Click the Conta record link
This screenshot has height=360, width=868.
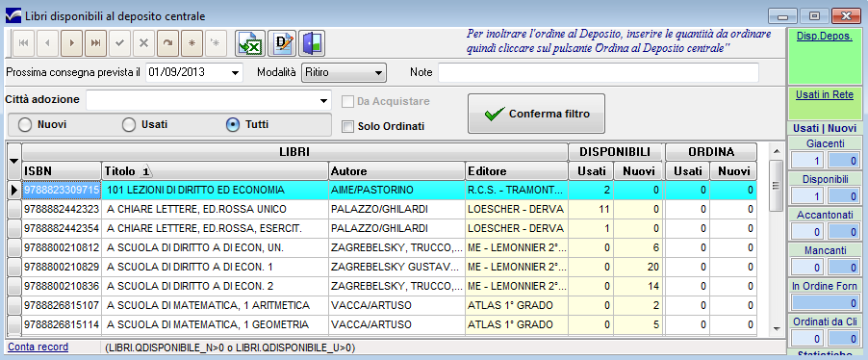tap(38, 347)
